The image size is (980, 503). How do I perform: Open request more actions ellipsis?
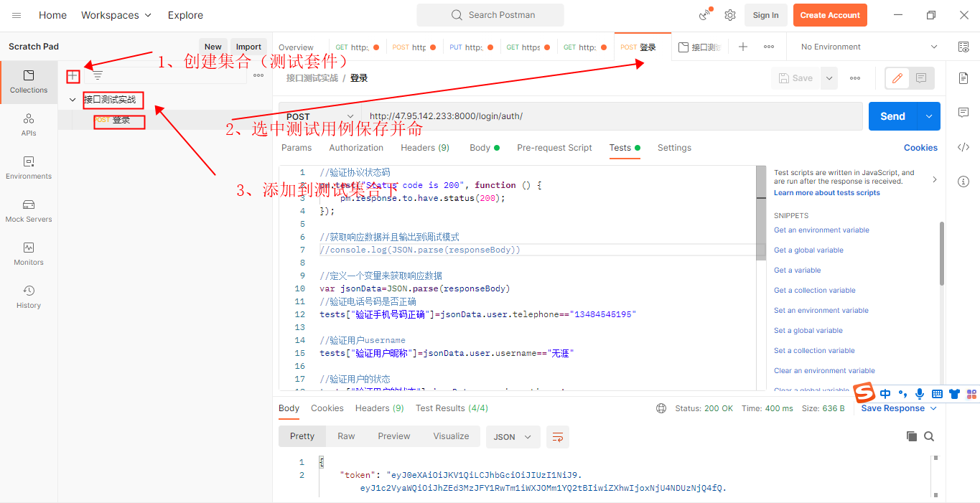pyautogui.click(x=855, y=78)
